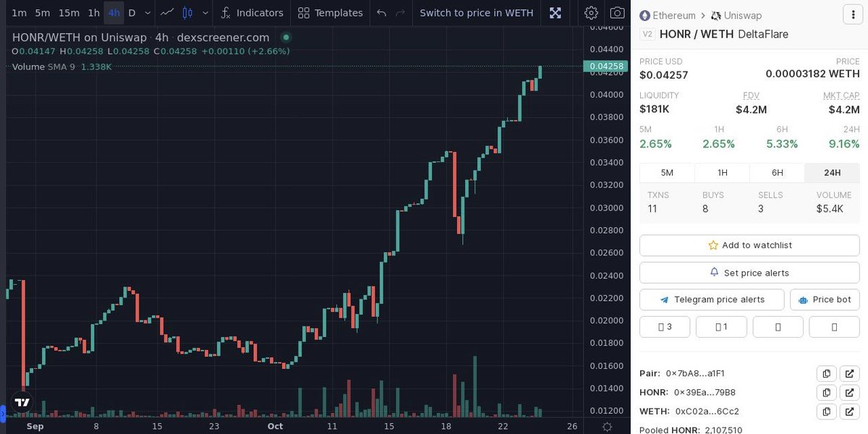Click the $181K liquidity value
The width and height of the screenshot is (868, 434).
655,109
